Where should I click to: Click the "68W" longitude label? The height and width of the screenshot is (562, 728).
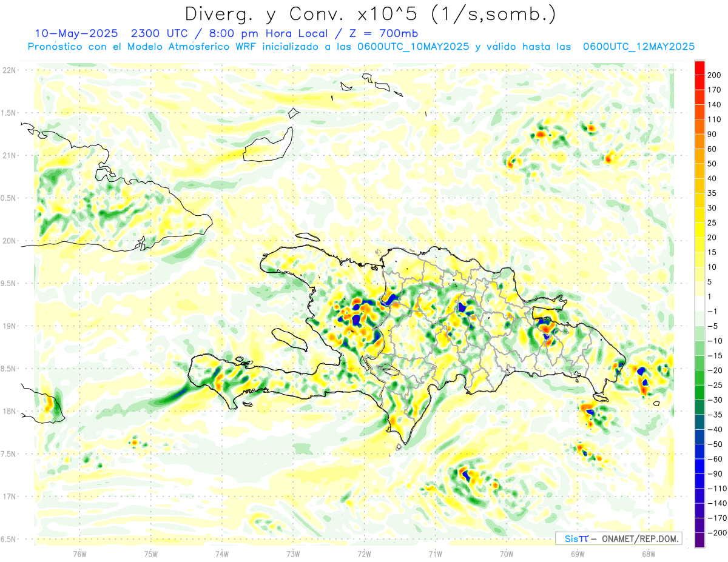pos(648,554)
